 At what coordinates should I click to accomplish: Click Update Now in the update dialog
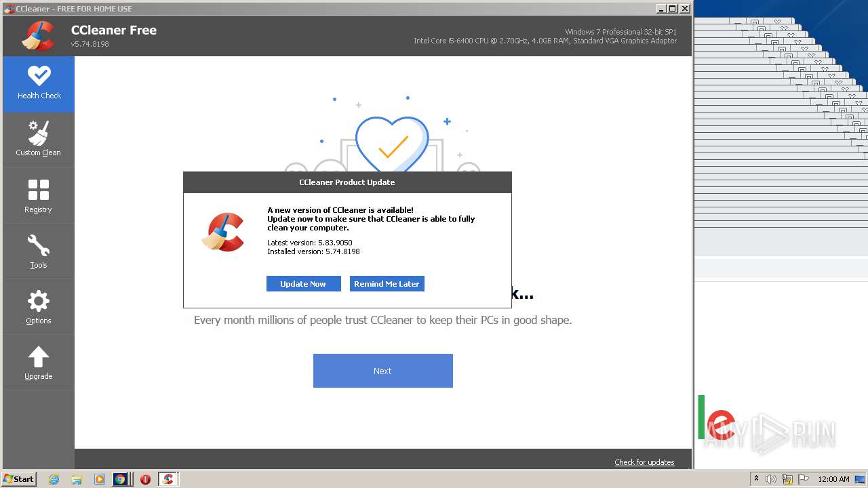(x=303, y=284)
